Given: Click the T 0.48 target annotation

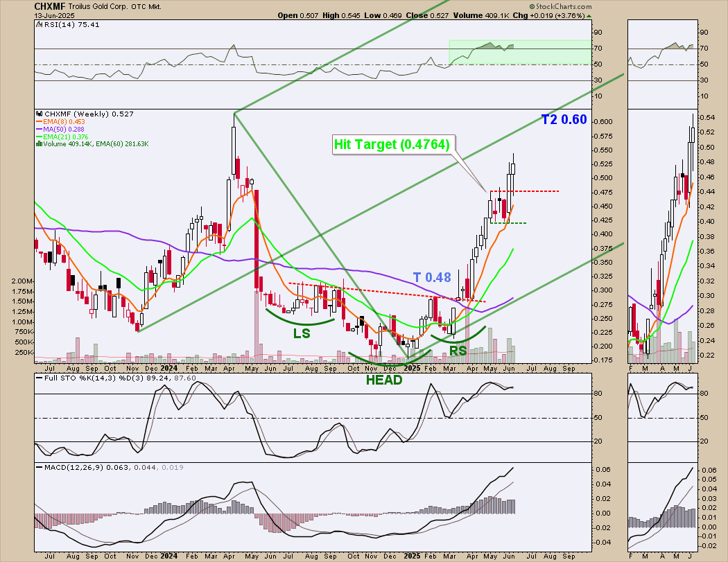Looking at the screenshot, I should 432,277.
